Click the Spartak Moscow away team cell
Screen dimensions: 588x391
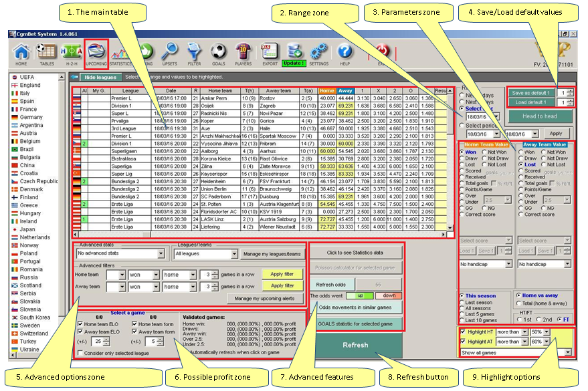pyautogui.click(x=279, y=136)
